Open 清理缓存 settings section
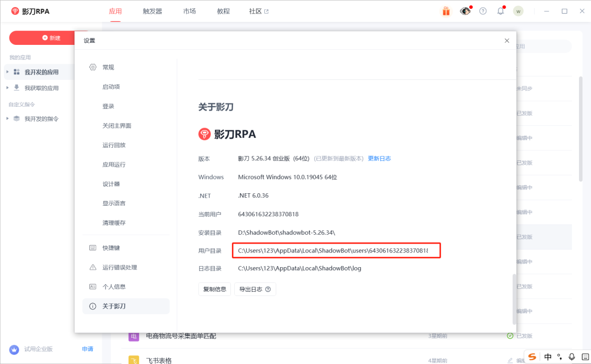This screenshot has width=591, height=364. tap(114, 223)
